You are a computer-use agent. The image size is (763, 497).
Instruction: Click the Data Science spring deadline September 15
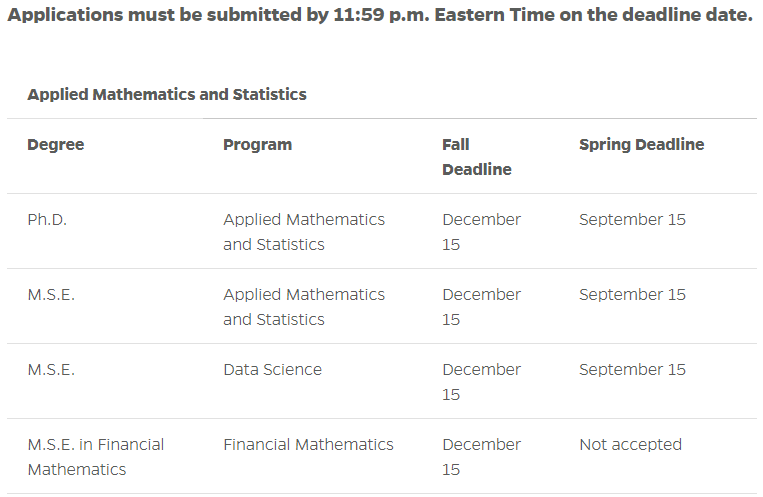click(633, 369)
